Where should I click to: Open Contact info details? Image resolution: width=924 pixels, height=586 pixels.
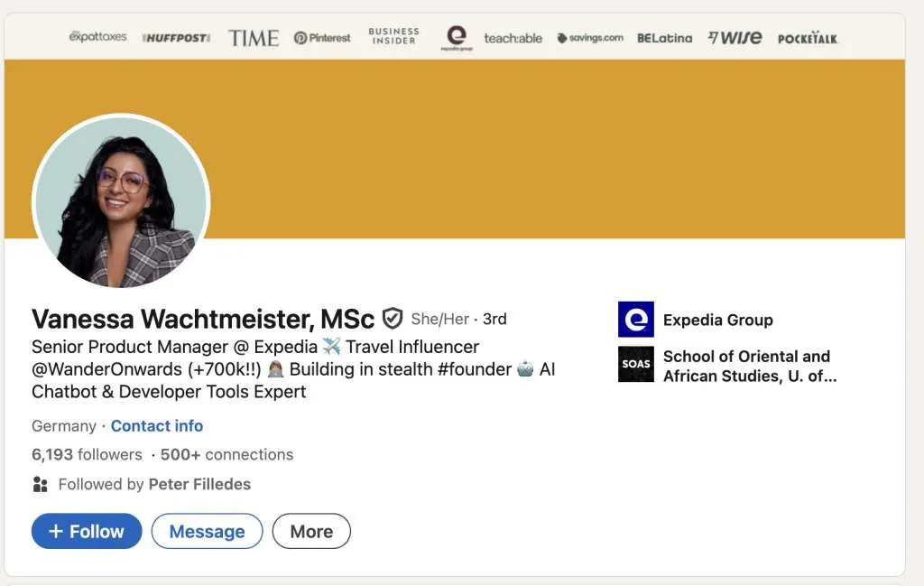pos(157,425)
